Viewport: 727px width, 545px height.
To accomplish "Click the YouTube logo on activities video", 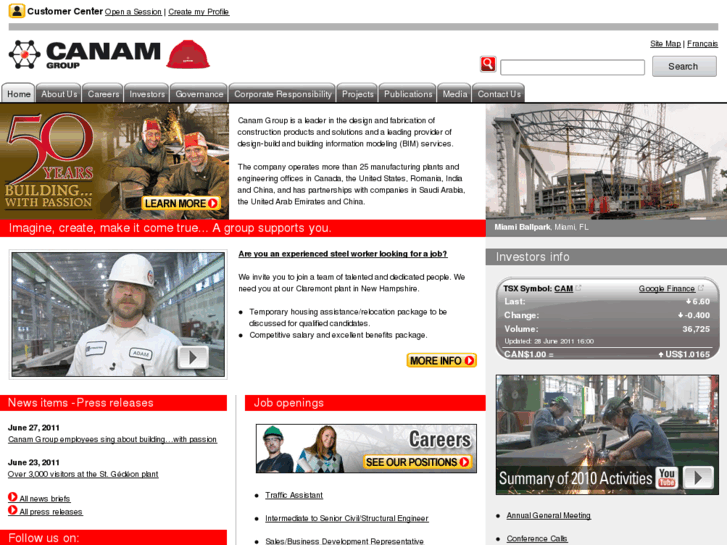I will coord(667,477).
